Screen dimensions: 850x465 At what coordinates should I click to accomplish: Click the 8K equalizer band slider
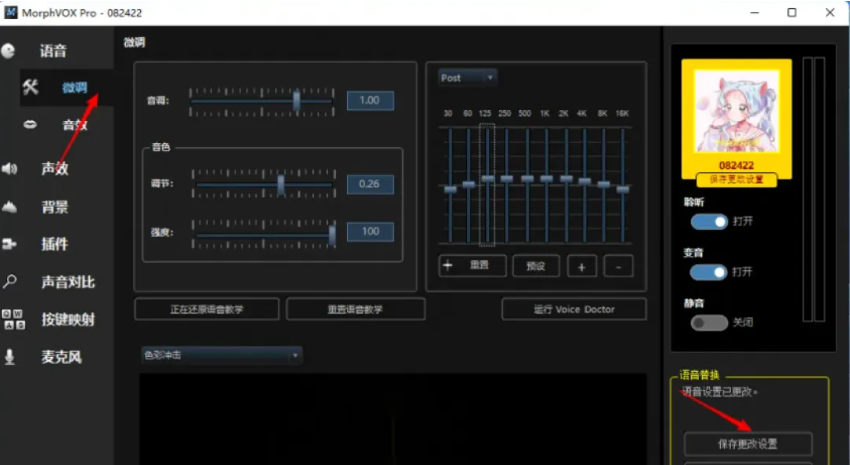click(x=603, y=185)
